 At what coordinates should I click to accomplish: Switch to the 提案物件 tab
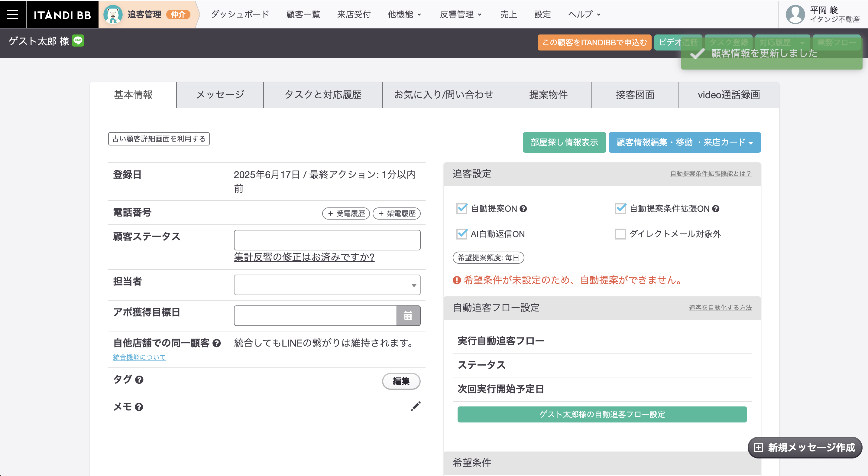click(x=548, y=95)
